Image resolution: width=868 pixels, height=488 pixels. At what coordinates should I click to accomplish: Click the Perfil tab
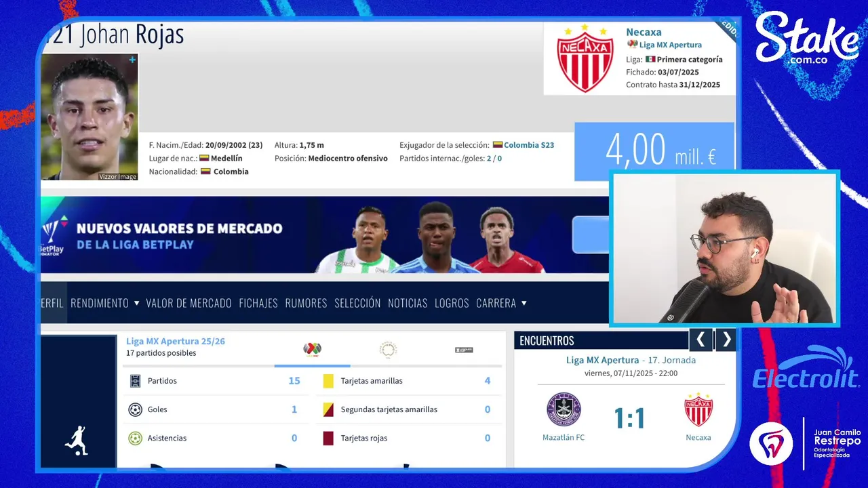point(52,303)
